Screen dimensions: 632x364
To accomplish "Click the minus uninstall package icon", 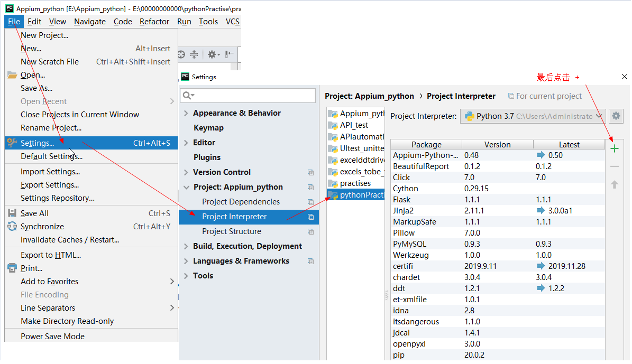I will (614, 166).
